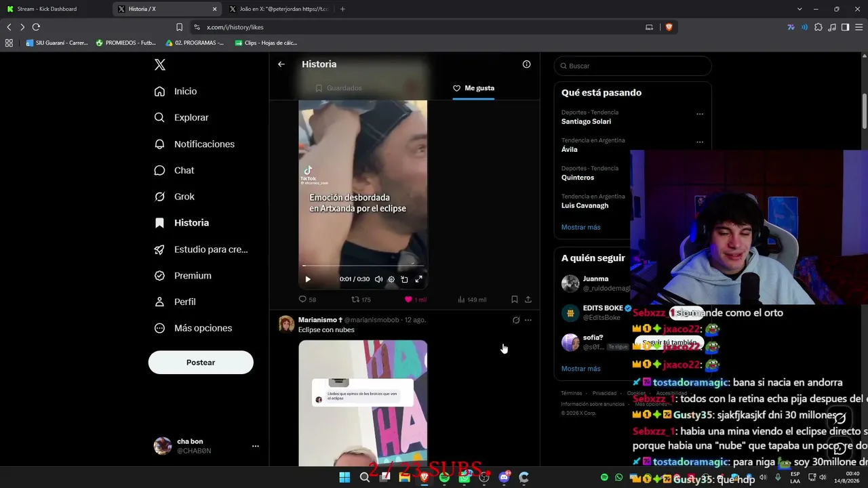Open the PROMIEDOS bookmark

click(125, 43)
